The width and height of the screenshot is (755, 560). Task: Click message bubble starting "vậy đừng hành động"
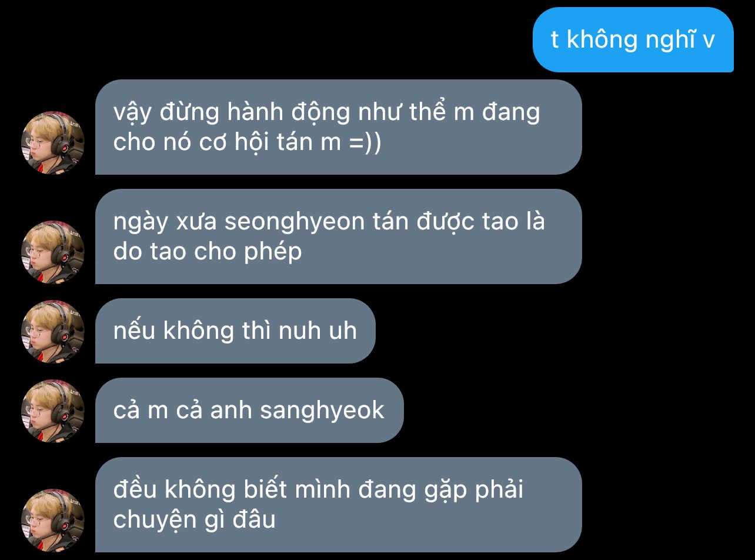pyautogui.click(x=339, y=127)
